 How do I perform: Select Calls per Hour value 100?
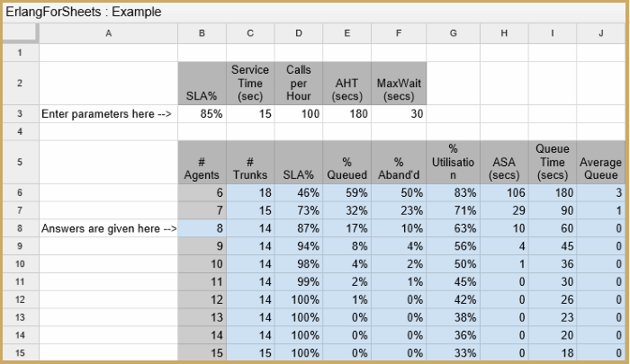298,114
